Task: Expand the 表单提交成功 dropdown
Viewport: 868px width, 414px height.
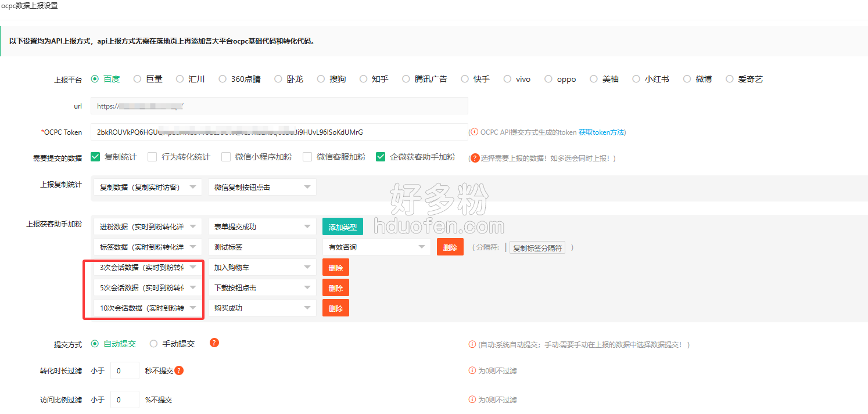Action: [262, 226]
